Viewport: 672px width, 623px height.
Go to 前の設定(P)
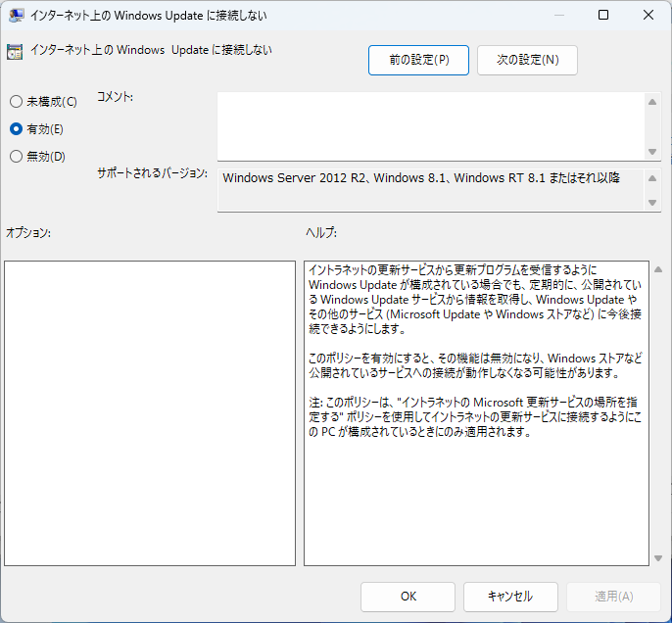(x=418, y=60)
